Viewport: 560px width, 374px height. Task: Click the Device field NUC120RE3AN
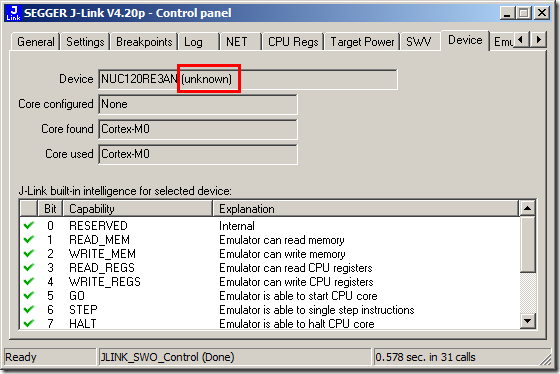pyautogui.click(x=248, y=79)
